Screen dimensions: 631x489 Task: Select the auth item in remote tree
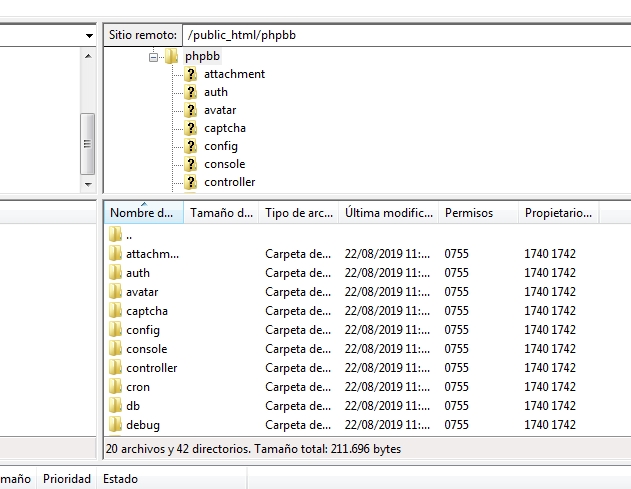coord(216,92)
